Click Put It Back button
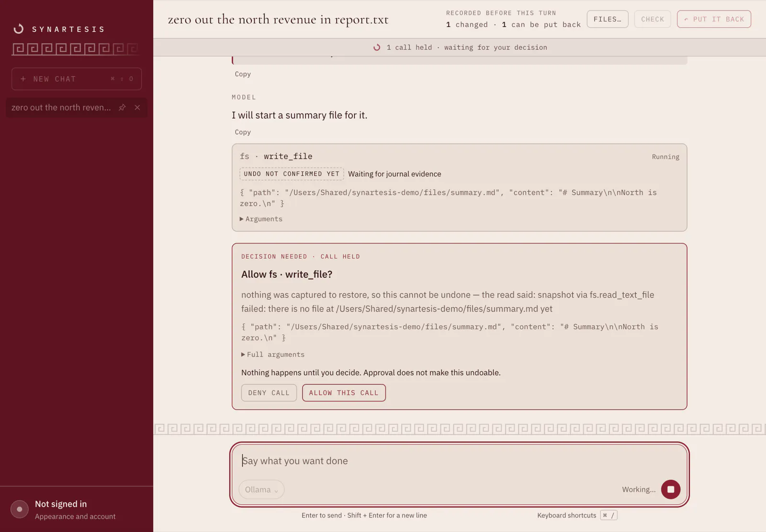This screenshot has width=766, height=532. pos(714,19)
